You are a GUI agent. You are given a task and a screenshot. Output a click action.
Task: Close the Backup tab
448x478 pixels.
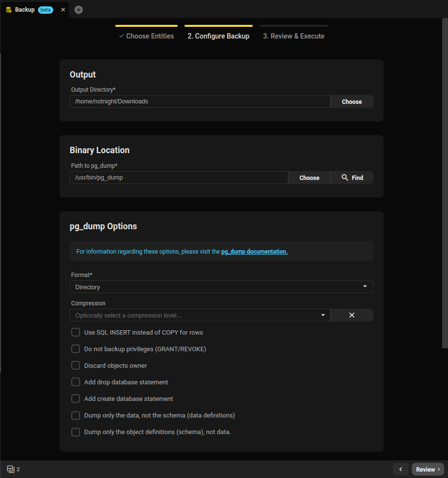pyautogui.click(x=62, y=9)
